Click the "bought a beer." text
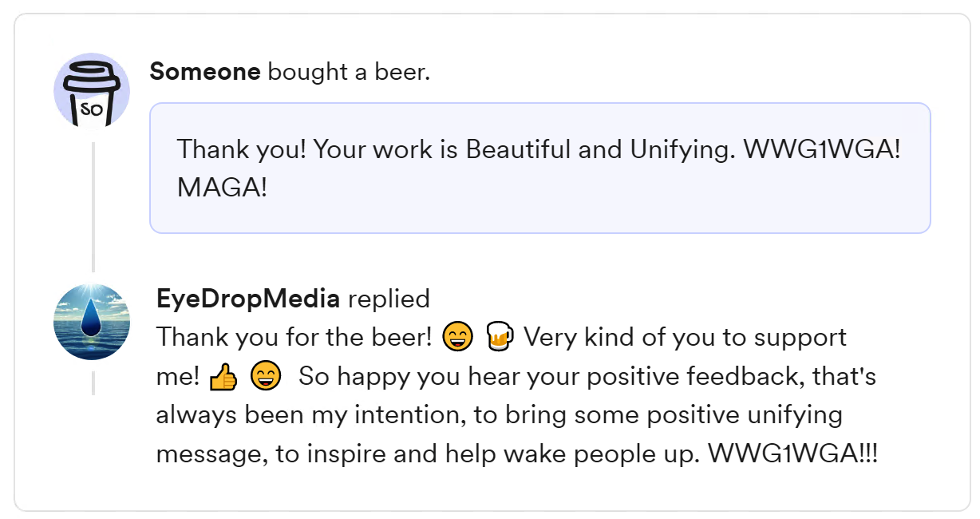 [349, 72]
